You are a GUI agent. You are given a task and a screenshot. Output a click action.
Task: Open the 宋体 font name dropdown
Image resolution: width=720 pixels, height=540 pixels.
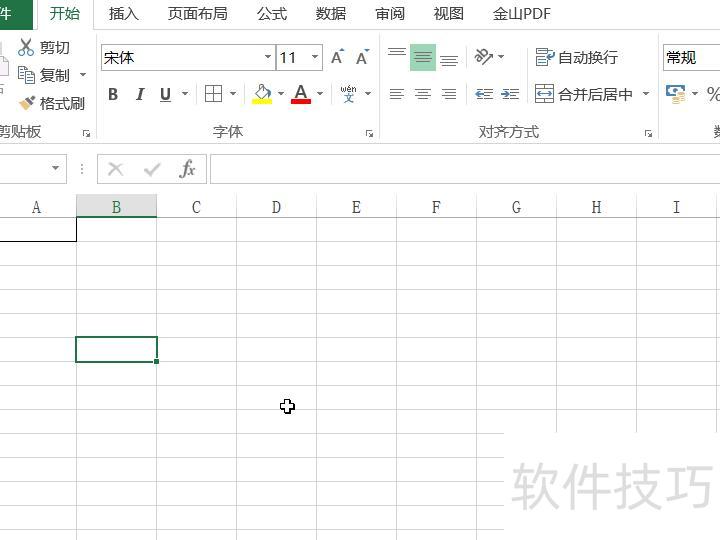[x=268, y=57]
